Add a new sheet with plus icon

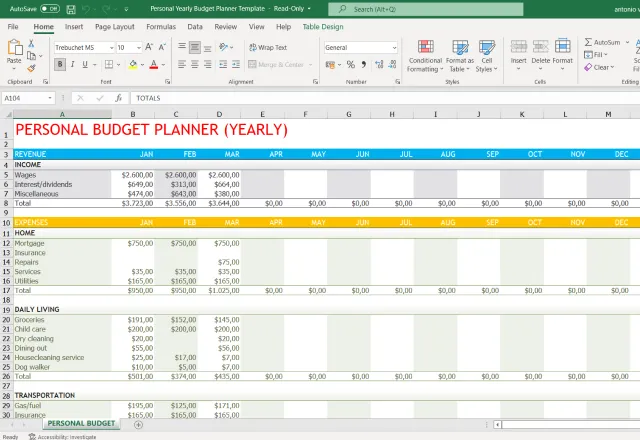pyautogui.click(x=138, y=425)
